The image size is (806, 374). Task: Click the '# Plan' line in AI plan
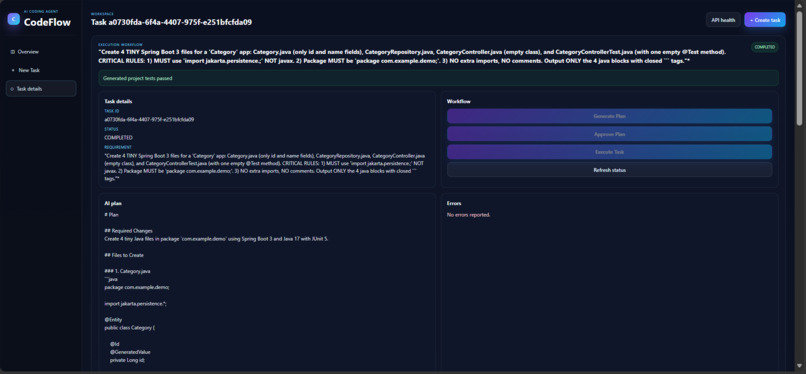(x=111, y=215)
